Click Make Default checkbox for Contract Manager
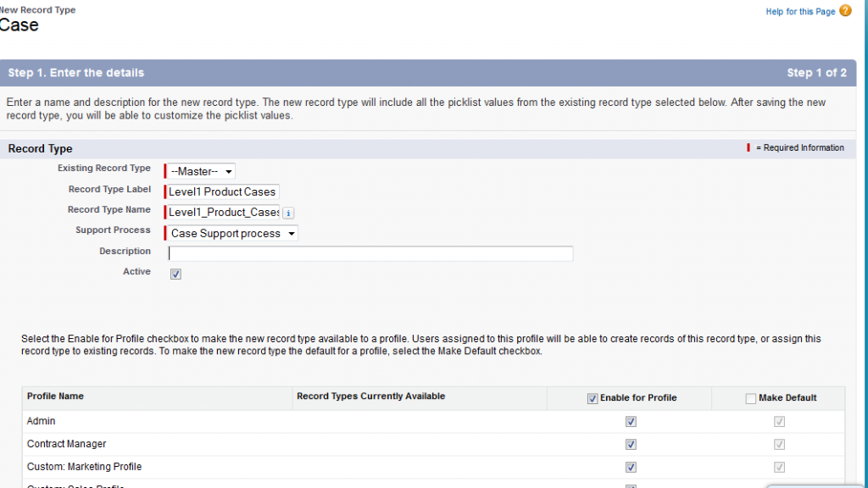The width and height of the screenshot is (868, 488). (779, 444)
